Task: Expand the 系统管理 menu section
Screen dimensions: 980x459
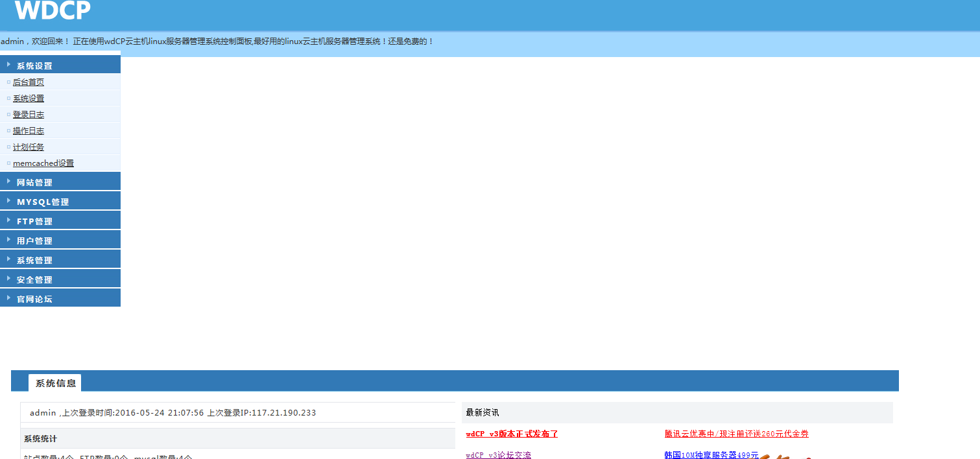Action: [x=60, y=260]
